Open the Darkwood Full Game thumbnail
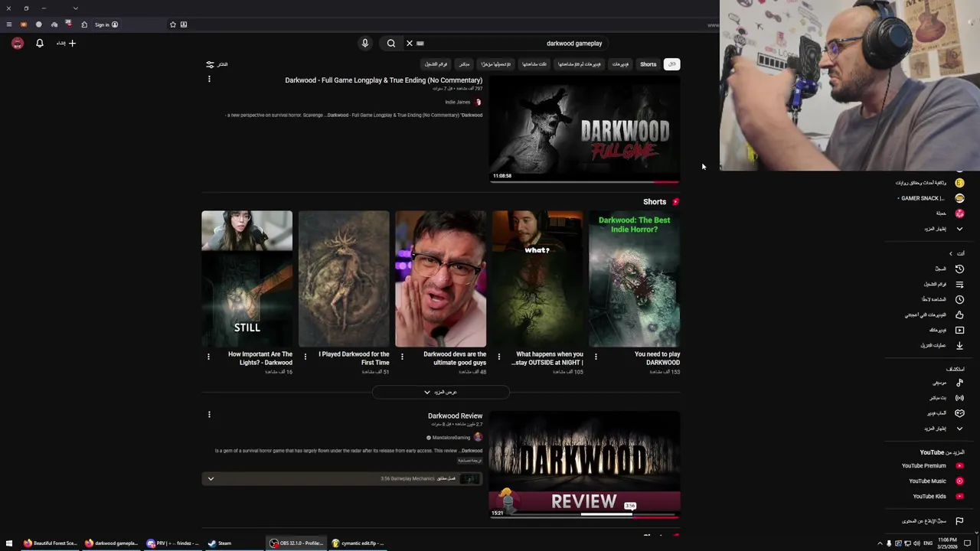The width and height of the screenshot is (980, 551). pyautogui.click(x=584, y=130)
